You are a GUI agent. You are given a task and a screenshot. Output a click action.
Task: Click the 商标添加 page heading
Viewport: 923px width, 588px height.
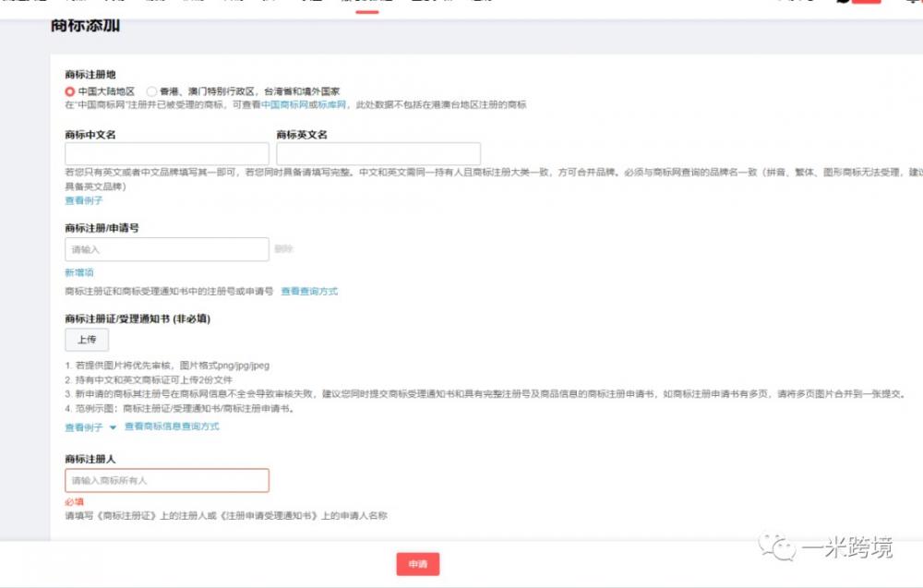tap(85, 26)
